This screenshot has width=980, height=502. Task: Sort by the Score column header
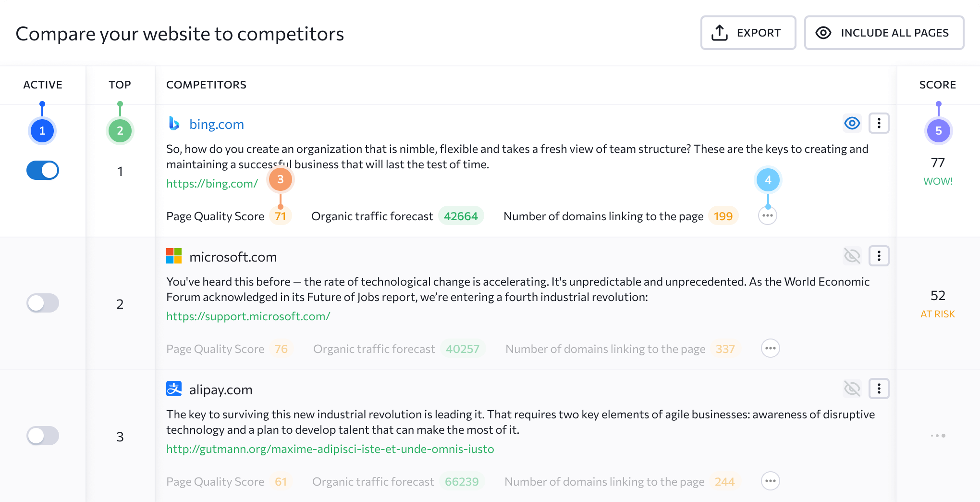point(937,85)
